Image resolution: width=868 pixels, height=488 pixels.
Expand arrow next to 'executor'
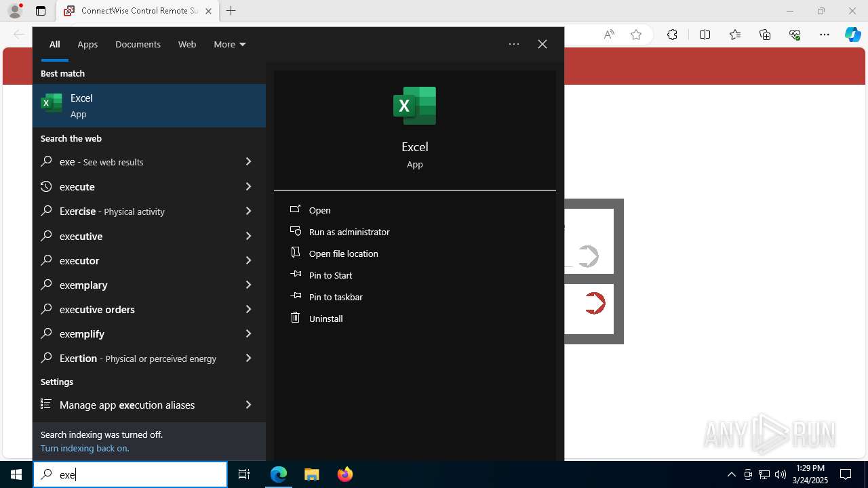(x=248, y=260)
